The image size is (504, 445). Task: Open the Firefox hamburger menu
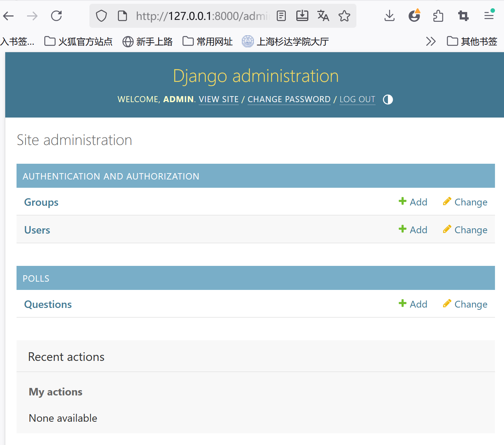click(489, 16)
